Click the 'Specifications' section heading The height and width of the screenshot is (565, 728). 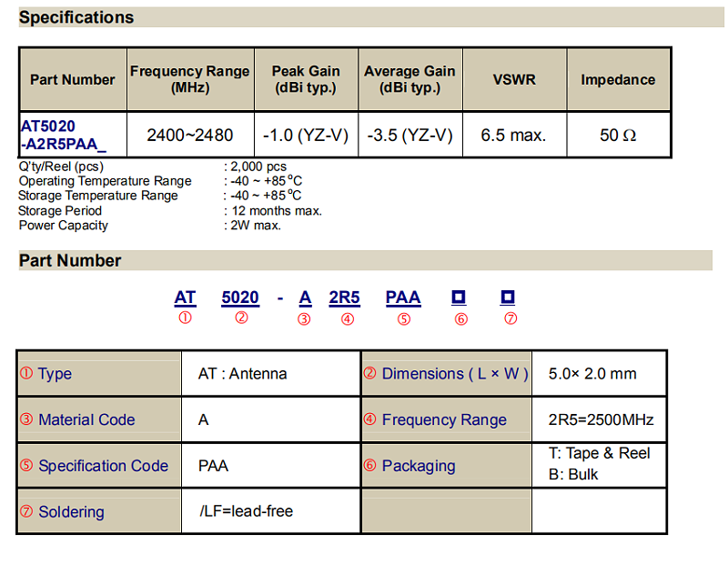tap(76, 17)
